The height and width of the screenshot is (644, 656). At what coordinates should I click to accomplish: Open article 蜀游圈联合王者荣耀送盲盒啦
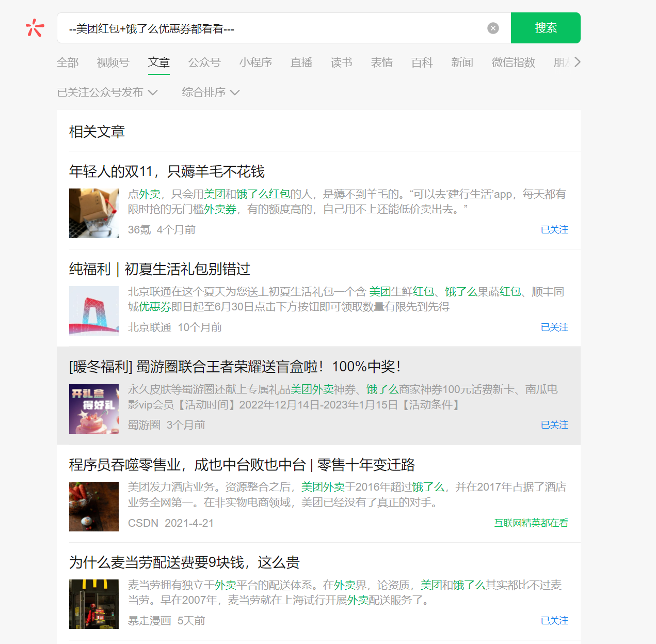pyautogui.click(x=235, y=367)
